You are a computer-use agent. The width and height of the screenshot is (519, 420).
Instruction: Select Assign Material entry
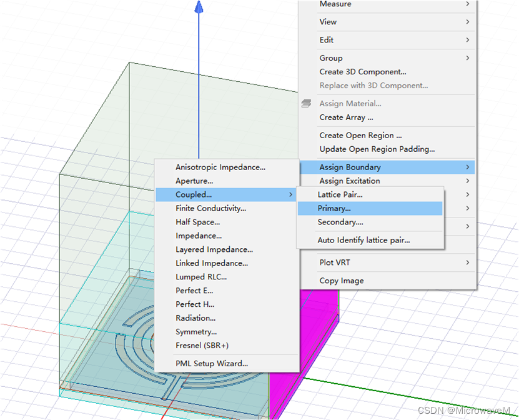click(x=387, y=104)
